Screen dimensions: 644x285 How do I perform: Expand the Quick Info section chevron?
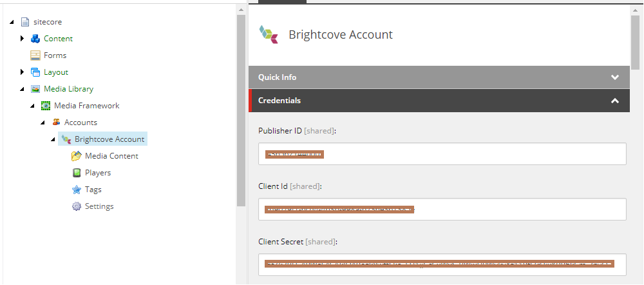[615, 77]
